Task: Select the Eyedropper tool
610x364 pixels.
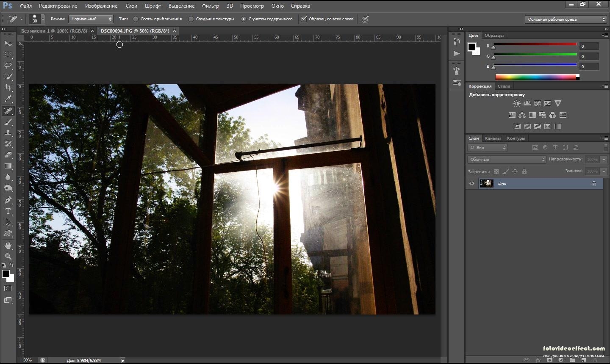Action: tap(8, 99)
